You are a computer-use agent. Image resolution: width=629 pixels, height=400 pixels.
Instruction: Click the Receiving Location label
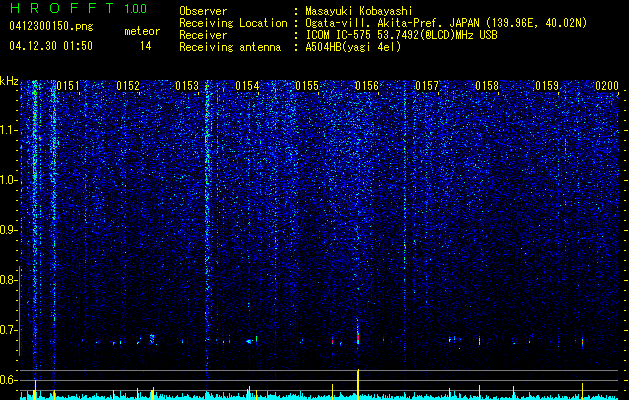click(233, 23)
